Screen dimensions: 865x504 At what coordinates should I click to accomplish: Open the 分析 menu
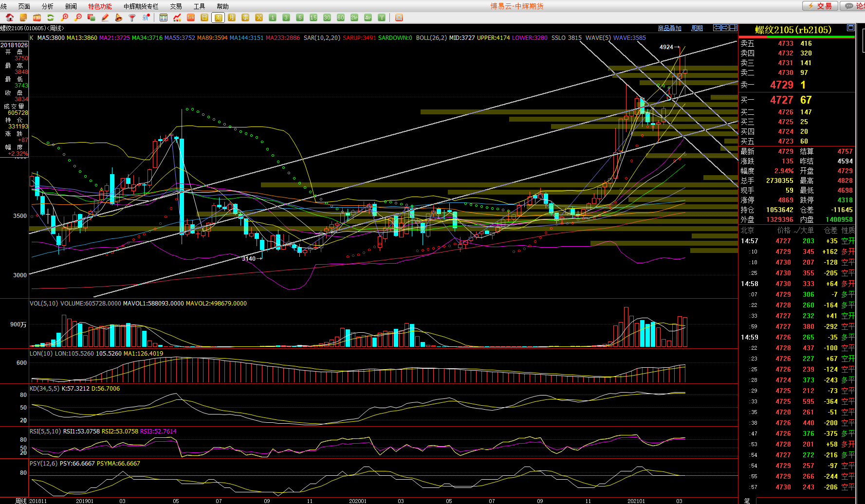coord(47,6)
